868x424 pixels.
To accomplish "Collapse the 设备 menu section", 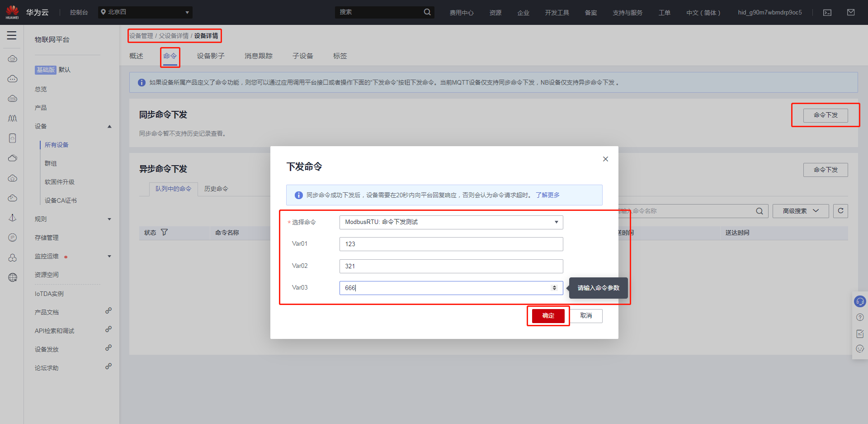I will (109, 126).
